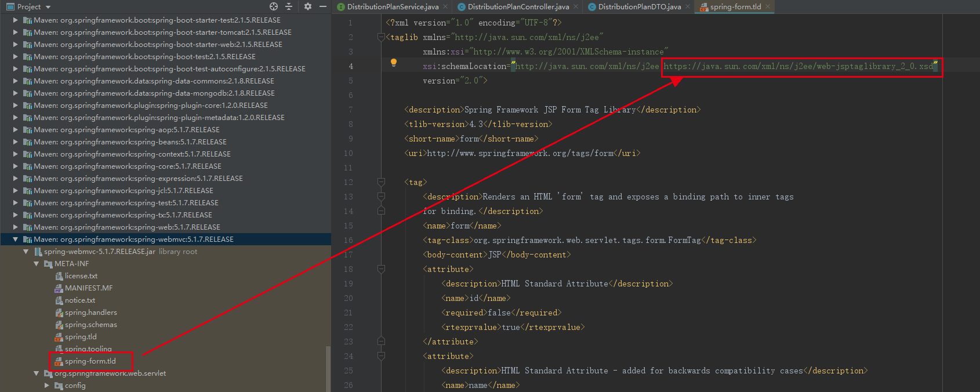Select spring.handlers file

(x=91, y=312)
